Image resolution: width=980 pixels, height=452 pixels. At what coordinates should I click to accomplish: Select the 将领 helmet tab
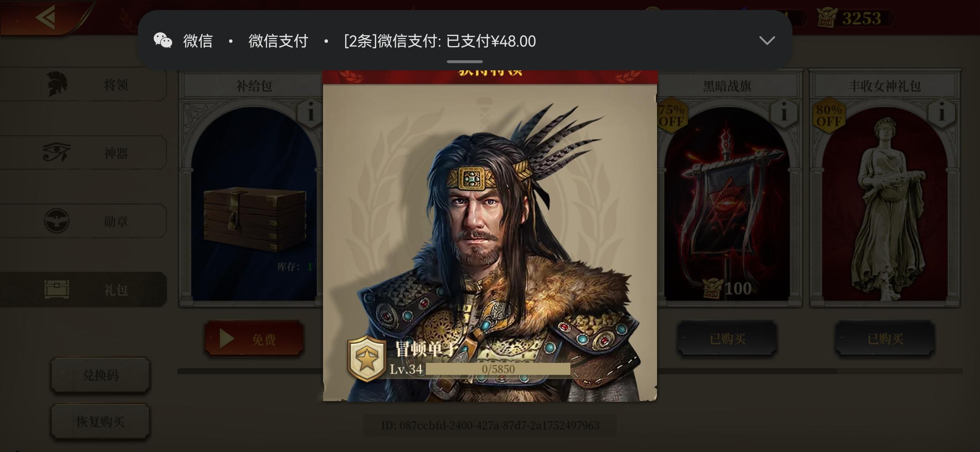[x=84, y=85]
